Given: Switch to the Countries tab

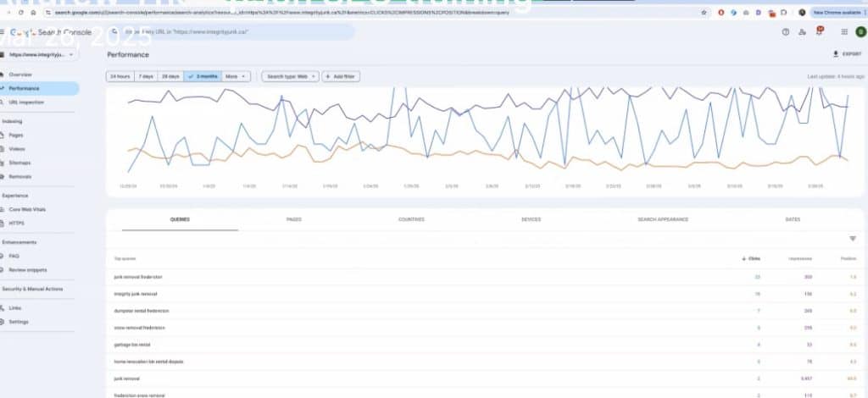Looking at the screenshot, I should (411, 219).
